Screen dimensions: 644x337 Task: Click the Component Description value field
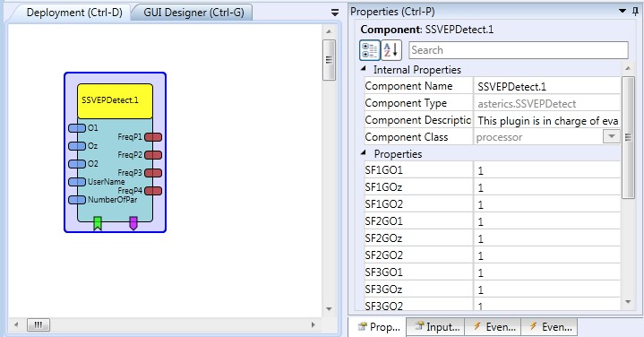point(547,120)
